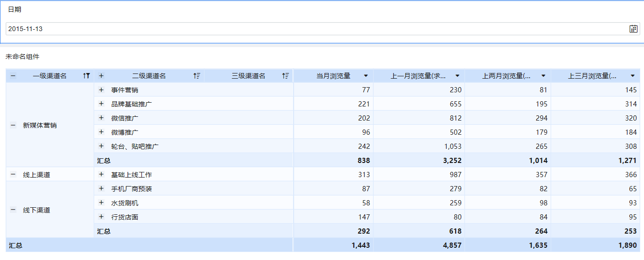The image size is (644, 260).
Task: Open dropdown arrow on 上三月浏览量 column
Action: point(633,76)
